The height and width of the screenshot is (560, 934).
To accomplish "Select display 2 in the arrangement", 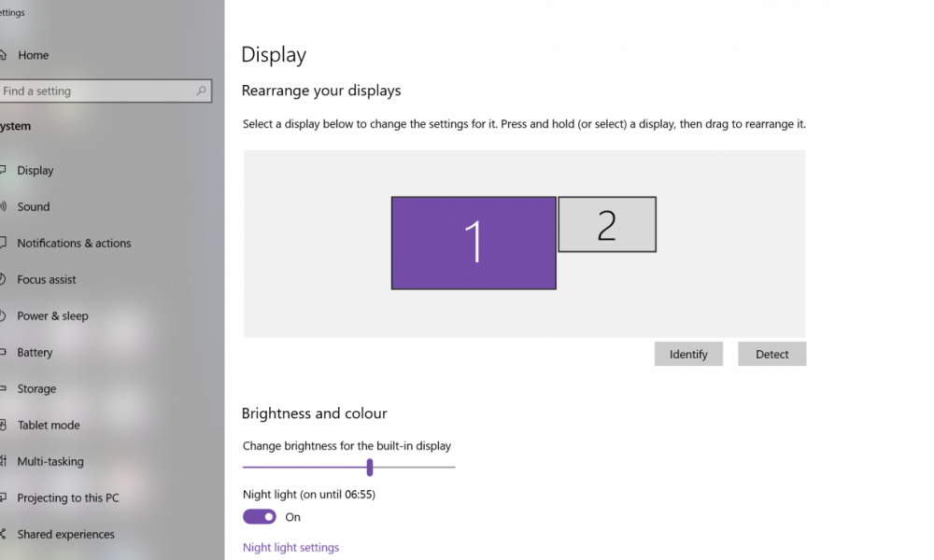I will click(607, 224).
